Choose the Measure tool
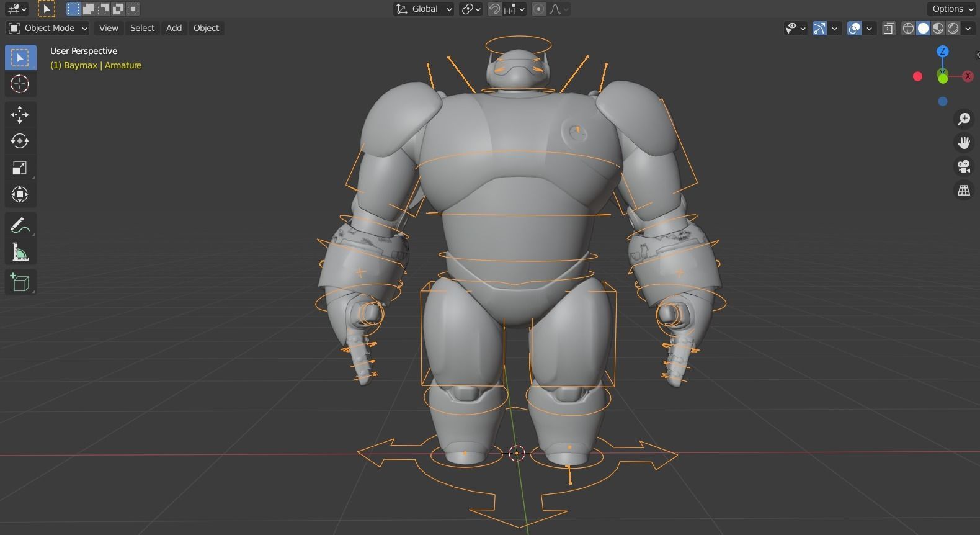980x535 pixels. point(20,252)
